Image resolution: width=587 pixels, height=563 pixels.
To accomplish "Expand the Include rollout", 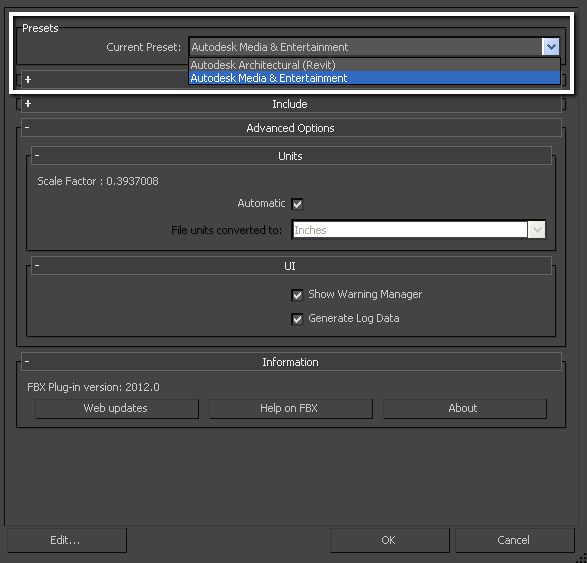I will [x=291, y=104].
